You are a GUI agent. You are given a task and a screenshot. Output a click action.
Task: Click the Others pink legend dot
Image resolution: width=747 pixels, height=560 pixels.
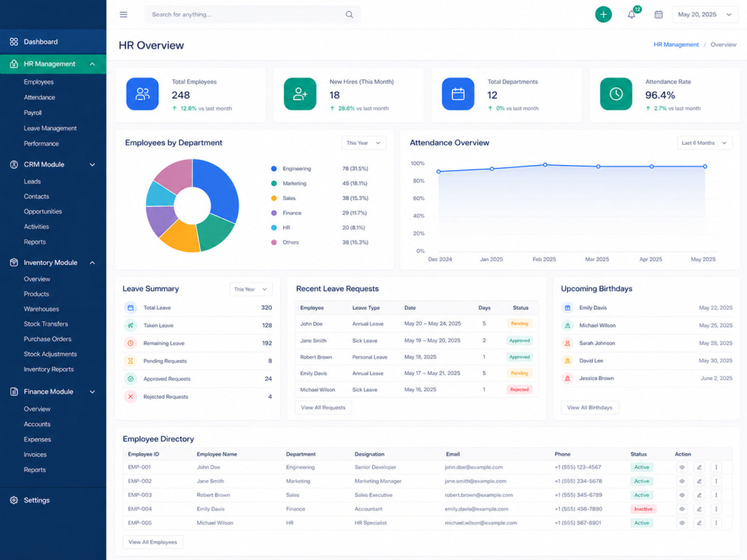(x=274, y=243)
